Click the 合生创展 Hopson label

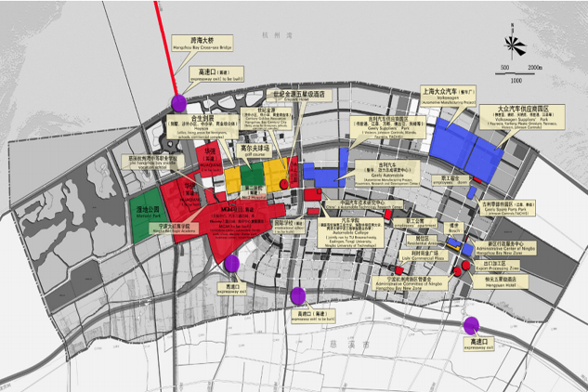coord(203,126)
